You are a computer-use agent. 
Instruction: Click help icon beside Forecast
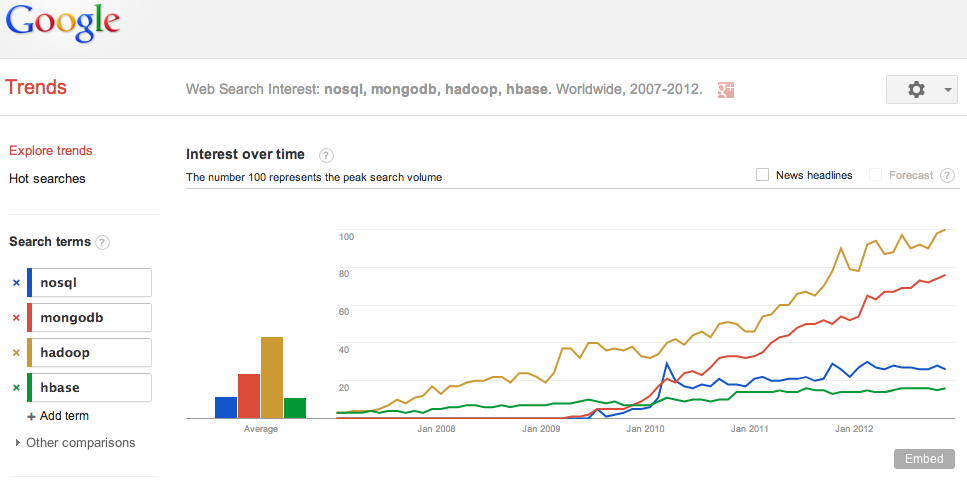click(945, 175)
